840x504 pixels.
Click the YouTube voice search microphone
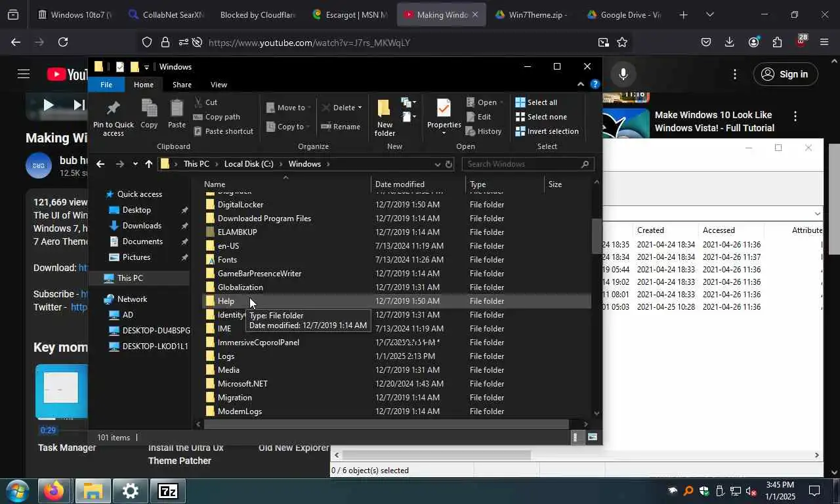pyautogui.click(x=623, y=74)
